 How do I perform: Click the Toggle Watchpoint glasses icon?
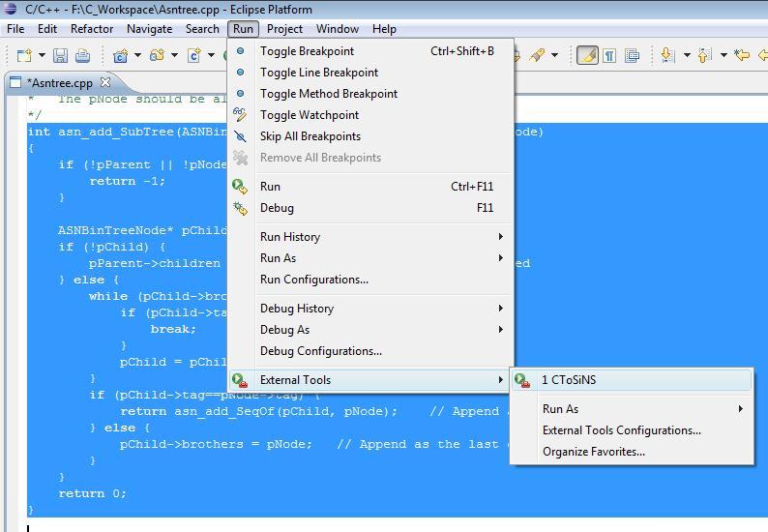click(x=240, y=115)
